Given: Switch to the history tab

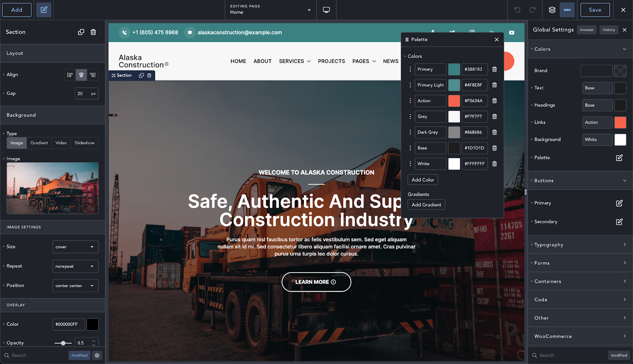Looking at the screenshot, I should pyautogui.click(x=608, y=30).
